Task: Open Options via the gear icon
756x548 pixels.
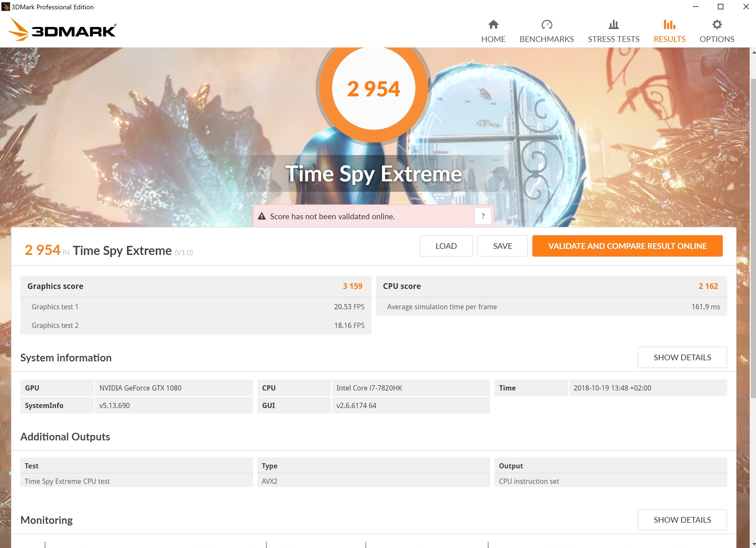Action: [717, 25]
